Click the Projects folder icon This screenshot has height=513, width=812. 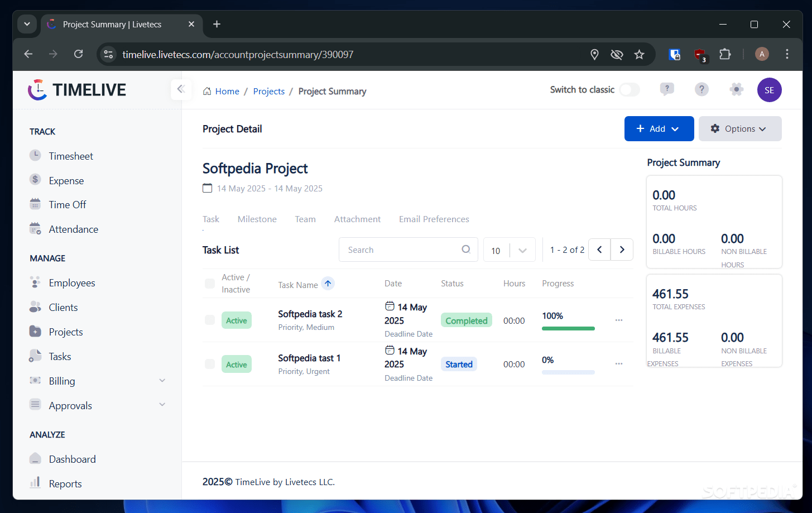[x=35, y=332]
